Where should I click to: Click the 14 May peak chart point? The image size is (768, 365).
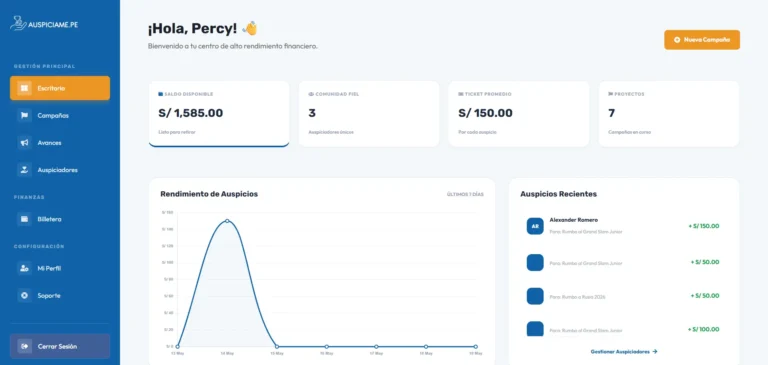point(227,221)
